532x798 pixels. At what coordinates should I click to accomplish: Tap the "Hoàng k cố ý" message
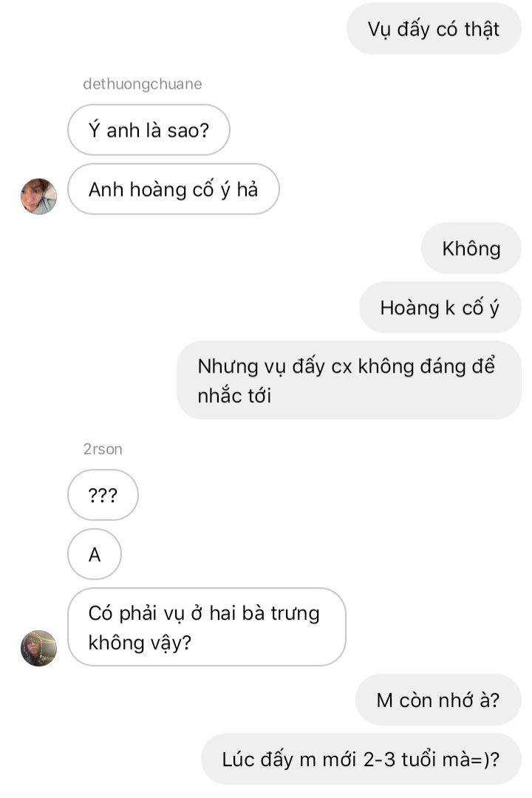[440, 308]
